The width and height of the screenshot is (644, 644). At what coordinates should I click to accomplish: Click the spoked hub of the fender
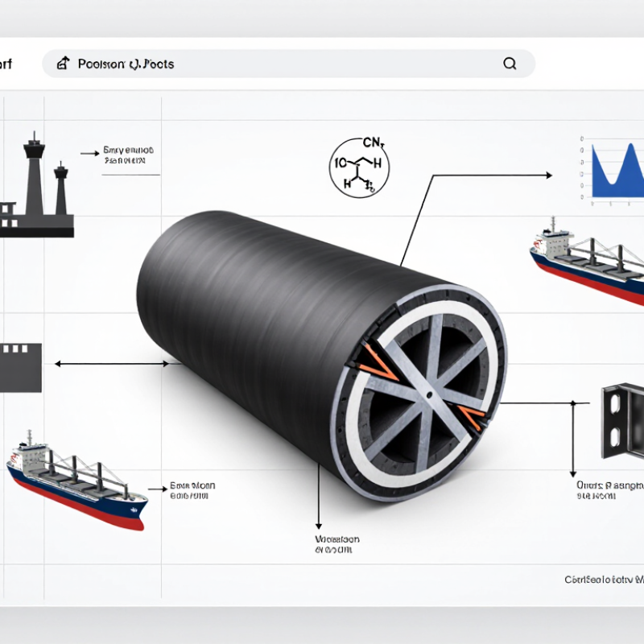429,394
